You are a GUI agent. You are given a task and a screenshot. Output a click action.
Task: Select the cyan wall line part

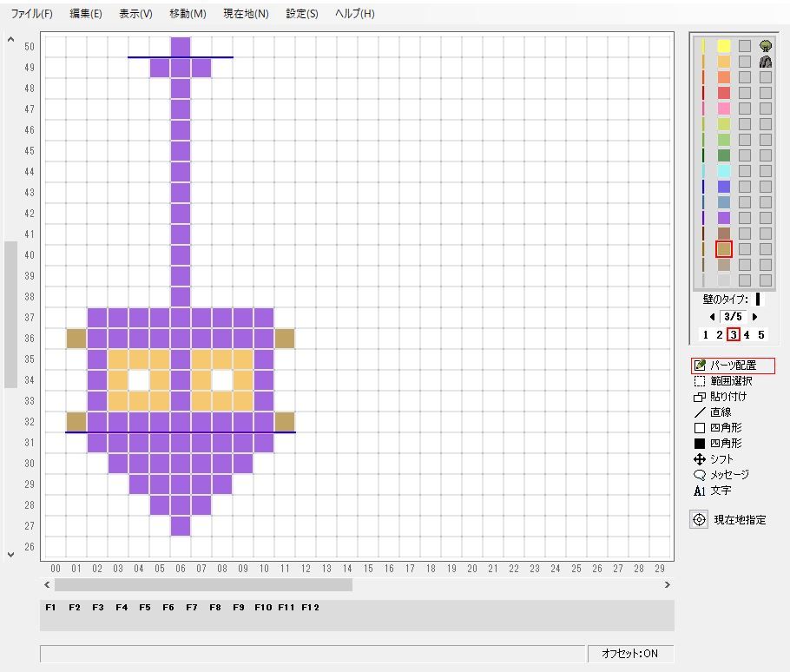coord(703,171)
